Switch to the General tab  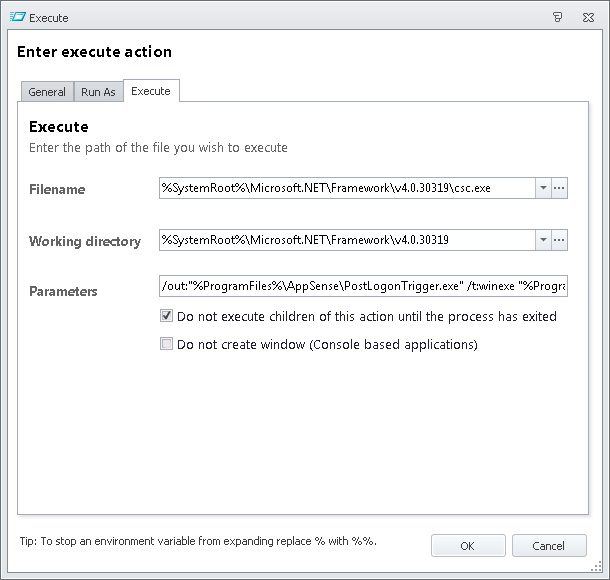click(47, 92)
